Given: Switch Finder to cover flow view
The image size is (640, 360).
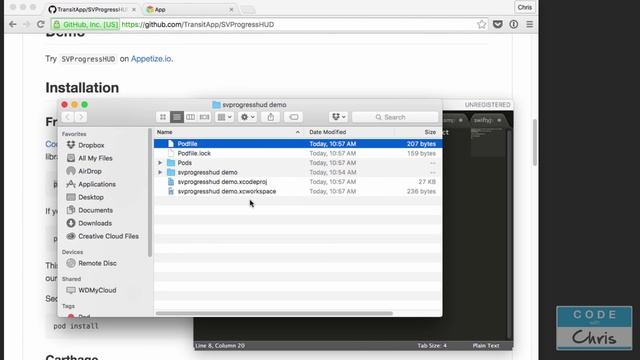Looking at the screenshot, I should pos(204,117).
